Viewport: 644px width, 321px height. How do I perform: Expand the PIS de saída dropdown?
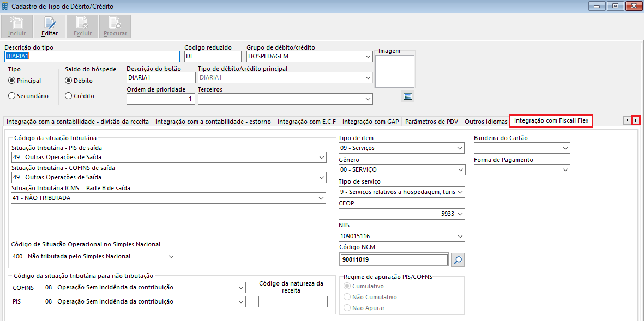click(x=321, y=157)
